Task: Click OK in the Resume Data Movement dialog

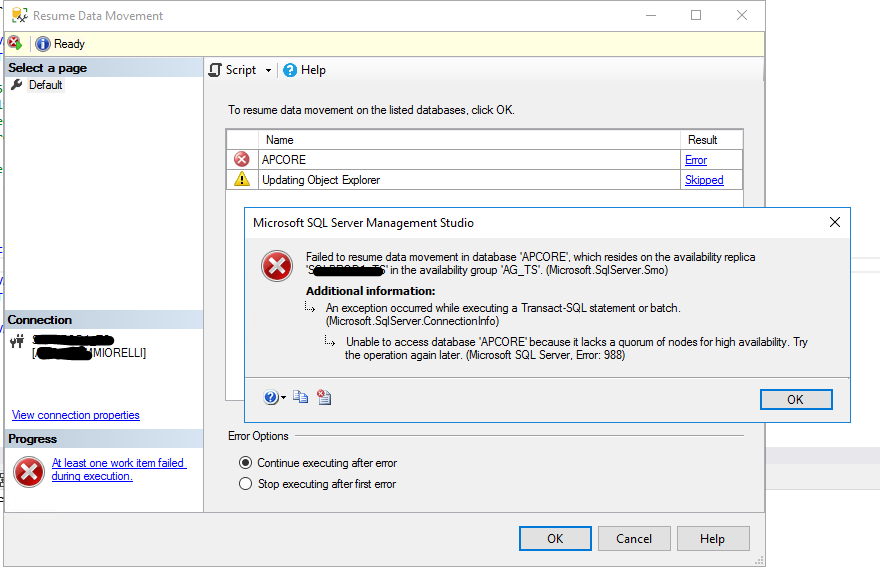Action: pos(555,539)
